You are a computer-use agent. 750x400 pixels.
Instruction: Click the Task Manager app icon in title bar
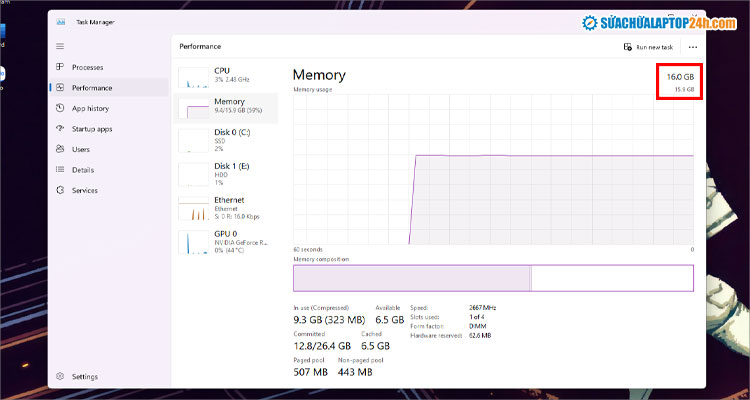(61, 20)
